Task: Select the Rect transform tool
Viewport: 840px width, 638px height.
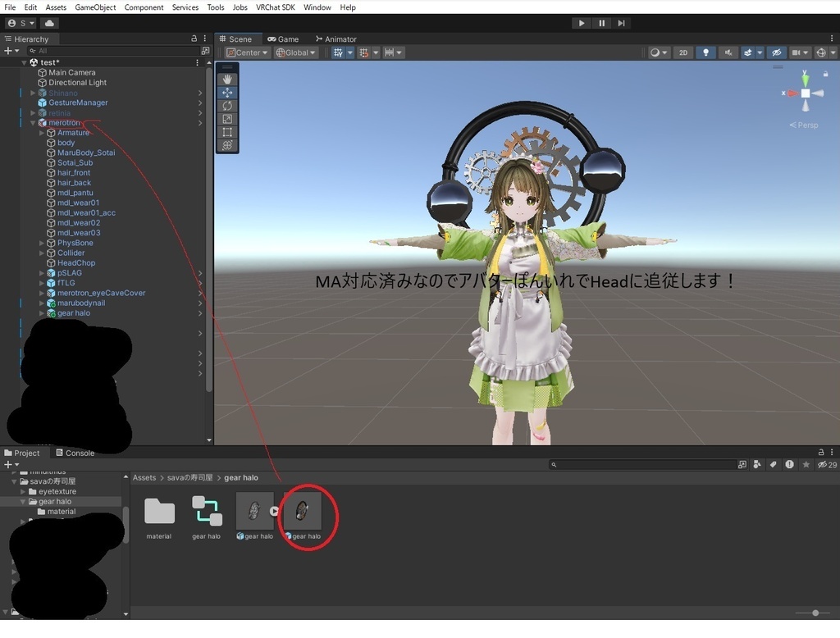Action: click(227, 132)
